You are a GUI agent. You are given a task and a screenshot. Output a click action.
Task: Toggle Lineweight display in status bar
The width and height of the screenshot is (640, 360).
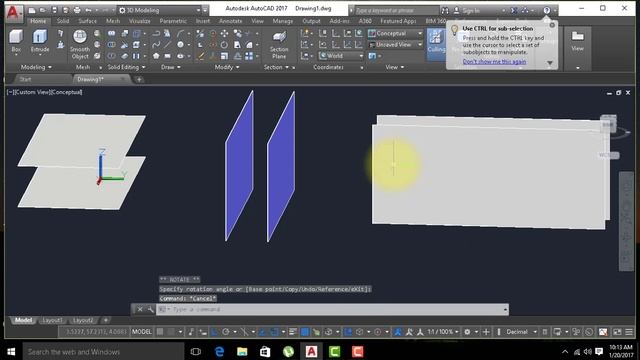coord(293,332)
